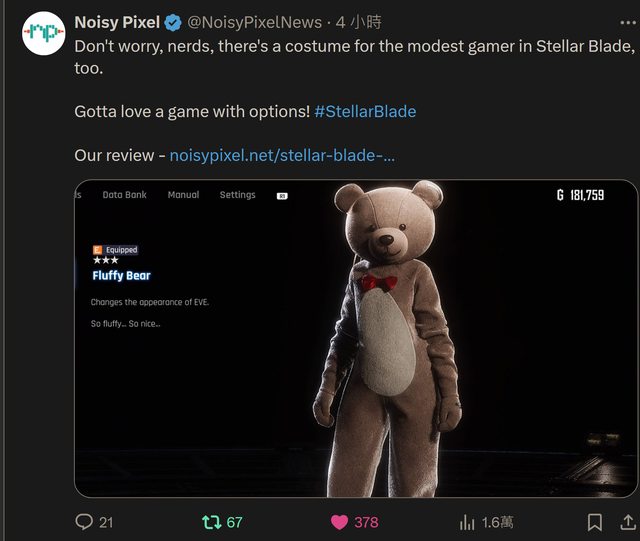This screenshot has height=541, width=640.
Task: Click the tweet timestamp
Action: (x=359, y=22)
